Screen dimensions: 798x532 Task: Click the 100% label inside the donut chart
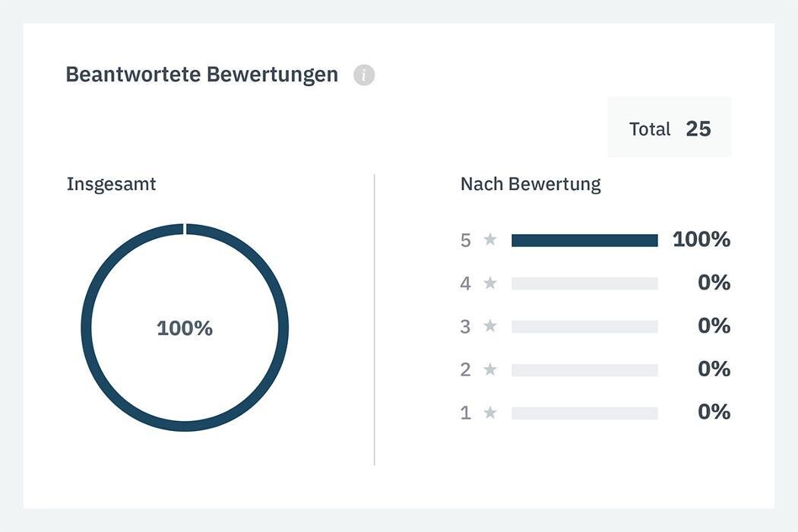[x=185, y=328]
